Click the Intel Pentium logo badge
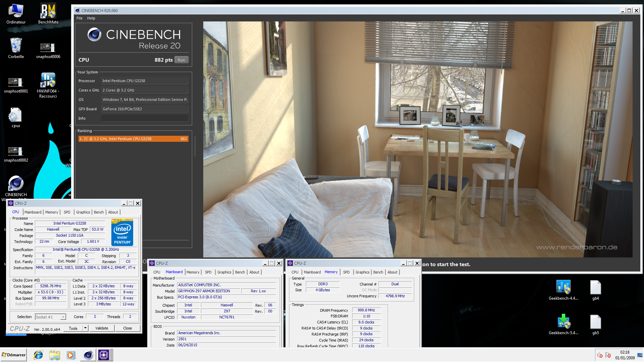 click(122, 232)
